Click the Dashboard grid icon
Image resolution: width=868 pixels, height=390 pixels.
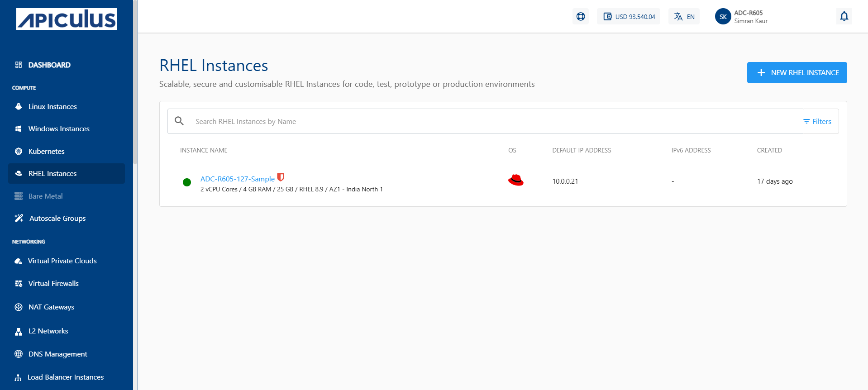point(19,65)
